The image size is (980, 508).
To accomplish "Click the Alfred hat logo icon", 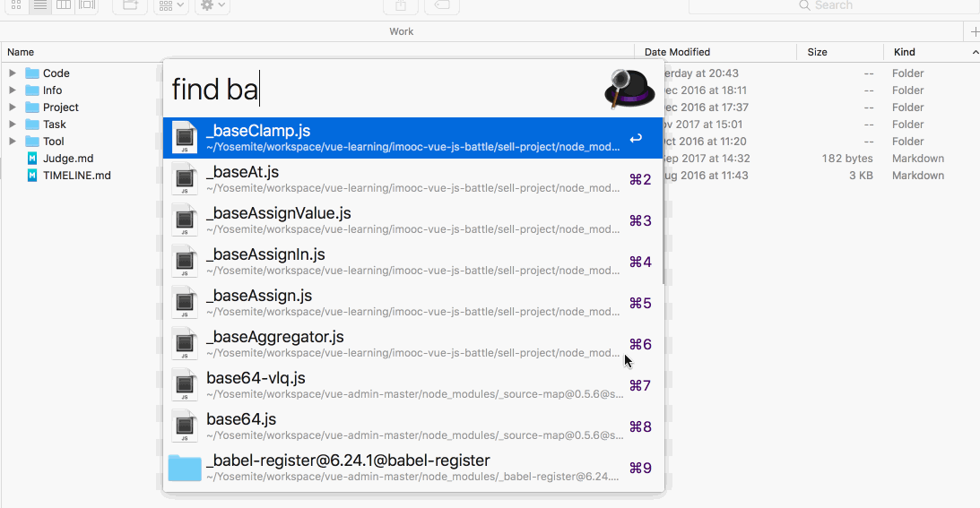I will [x=629, y=89].
